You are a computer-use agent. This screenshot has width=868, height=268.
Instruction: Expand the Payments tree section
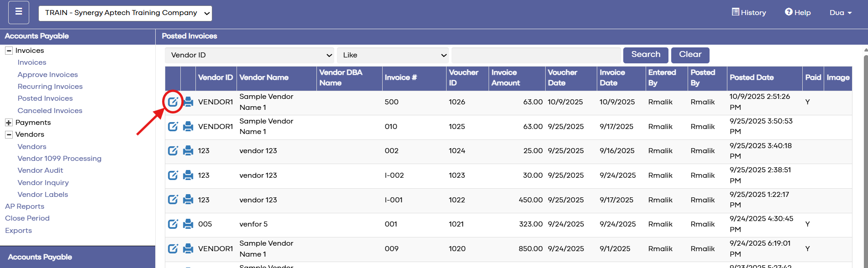click(x=9, y=123)
